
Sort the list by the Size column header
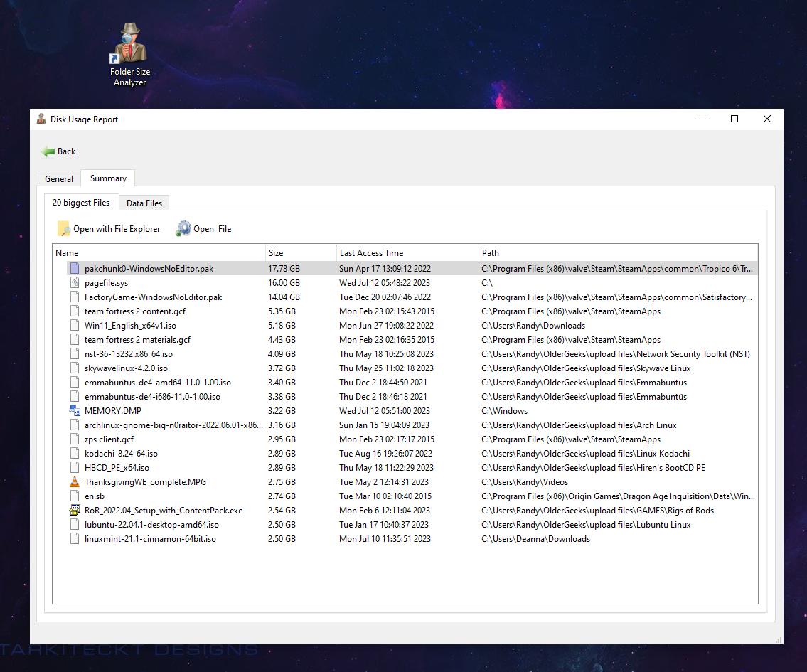[301, 252]
